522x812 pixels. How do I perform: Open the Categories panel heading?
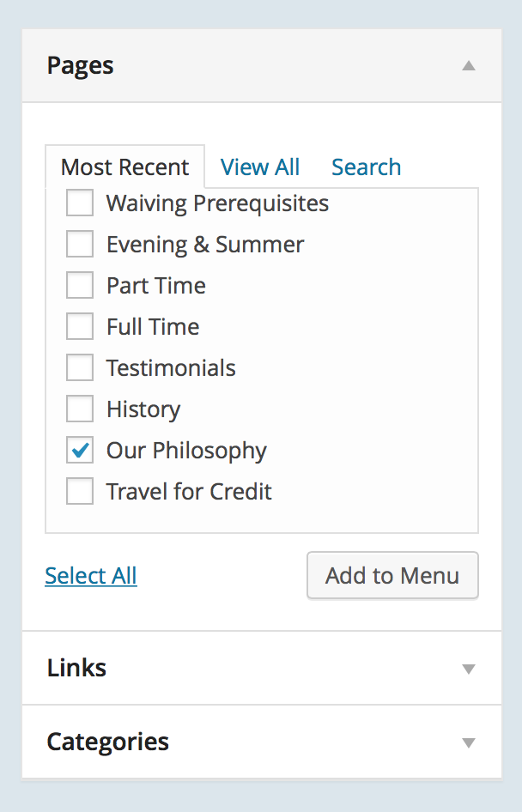[108, 742]
